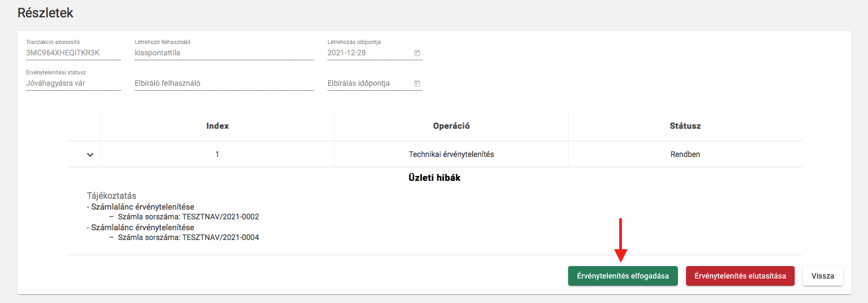This screenshot has width=868, height=303.
Task: Click Érvénytelenítés elfogadása green button
Action: coord(622,276)
